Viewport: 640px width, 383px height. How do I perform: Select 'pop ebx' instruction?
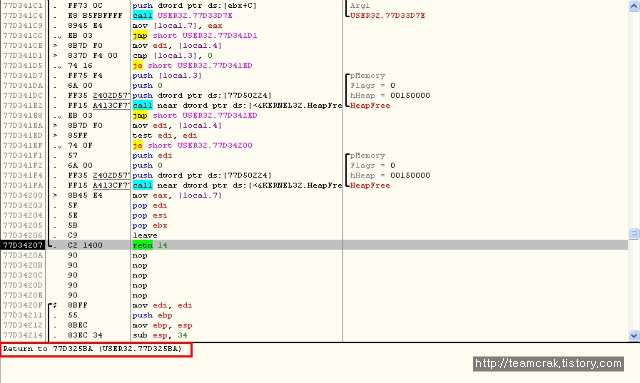coord(150,225)
